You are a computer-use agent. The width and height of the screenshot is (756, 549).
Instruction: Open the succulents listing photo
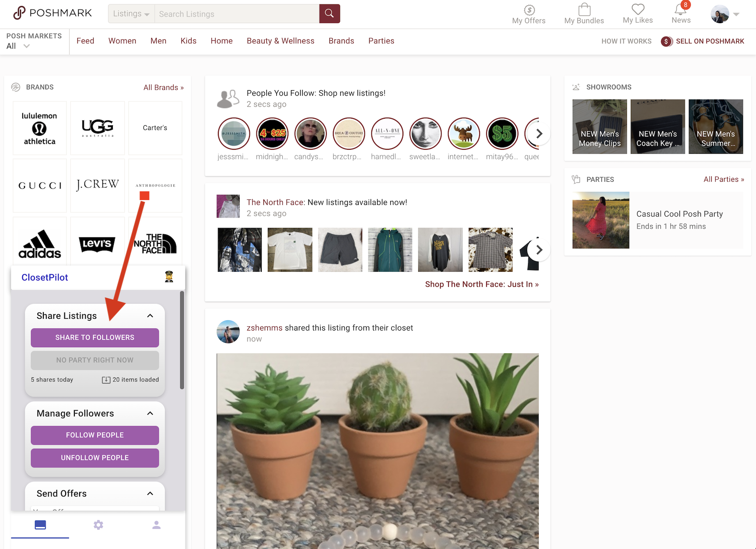pyautogui.click(x=378, y=451)
